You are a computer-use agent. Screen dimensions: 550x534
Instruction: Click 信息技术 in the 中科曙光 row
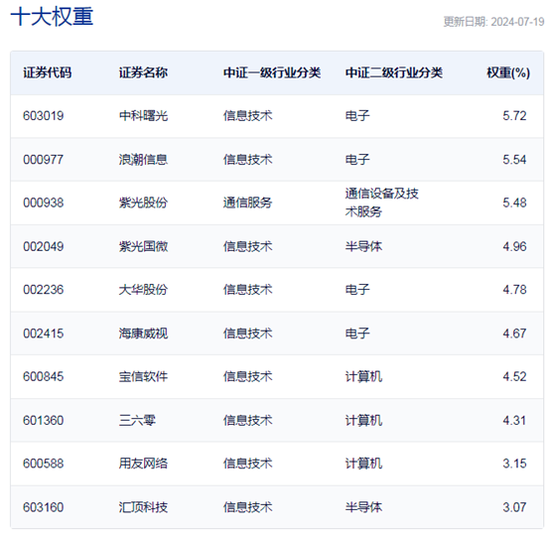(248, 116)
